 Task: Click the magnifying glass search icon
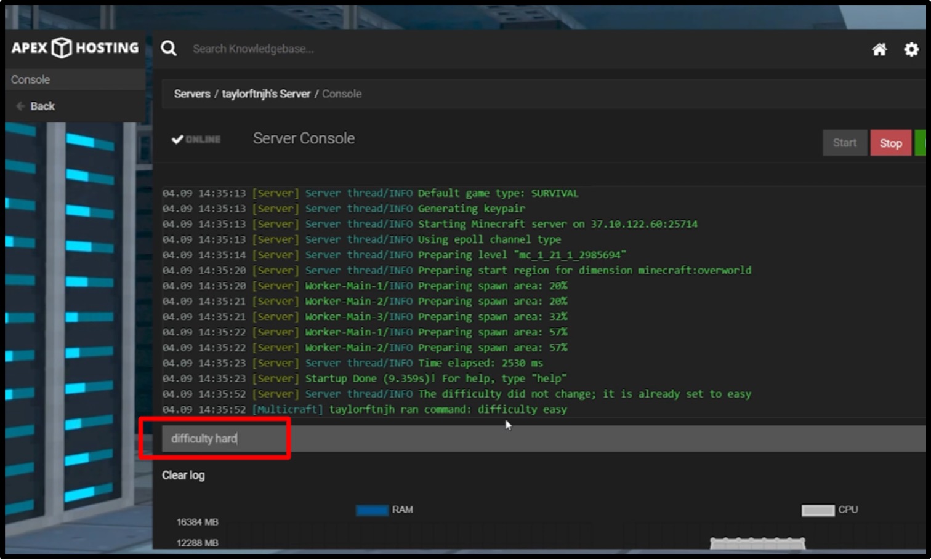(x=169, y=49)
